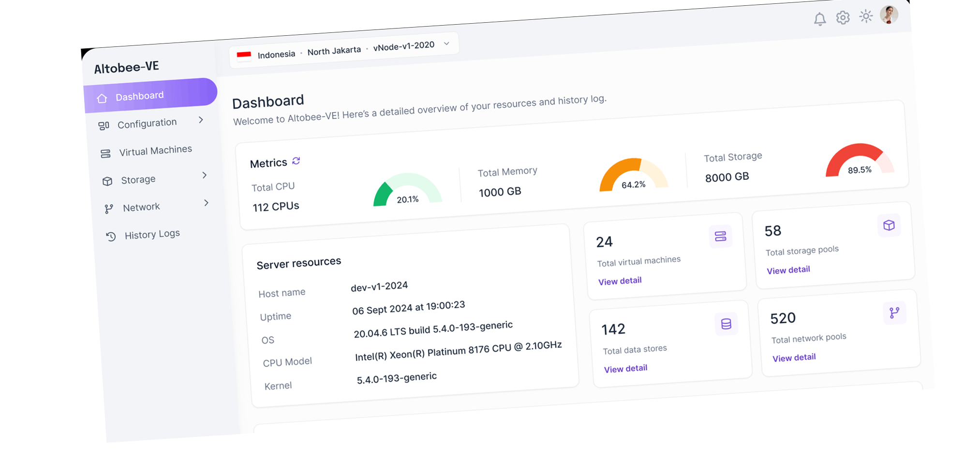Click the Altobee-VE logo text

(126, 67)
